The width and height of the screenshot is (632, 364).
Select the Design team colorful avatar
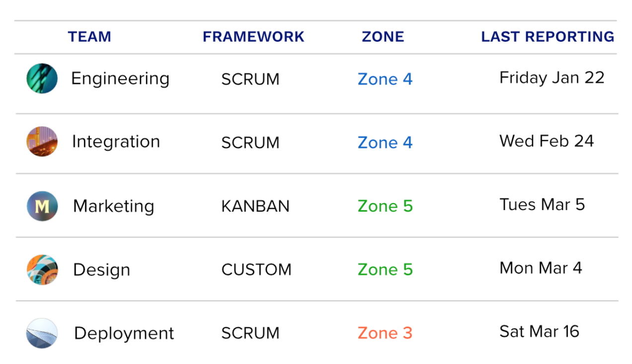[42, 270]
